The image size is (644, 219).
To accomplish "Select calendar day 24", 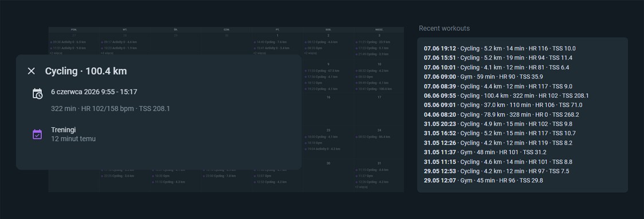I will [x=379, y=130].
